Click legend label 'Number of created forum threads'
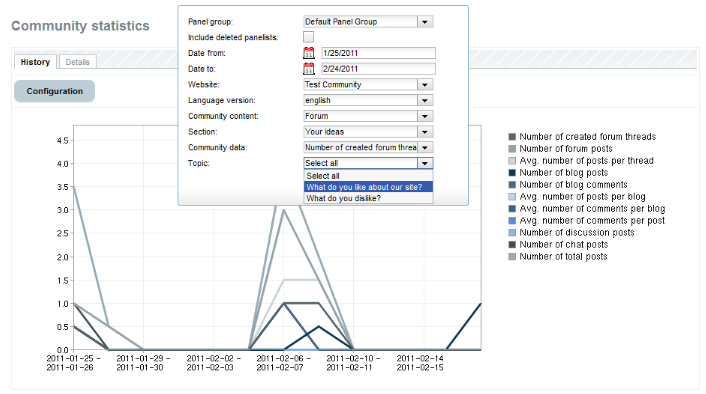The image size is (706, 394). click(588, 137)
